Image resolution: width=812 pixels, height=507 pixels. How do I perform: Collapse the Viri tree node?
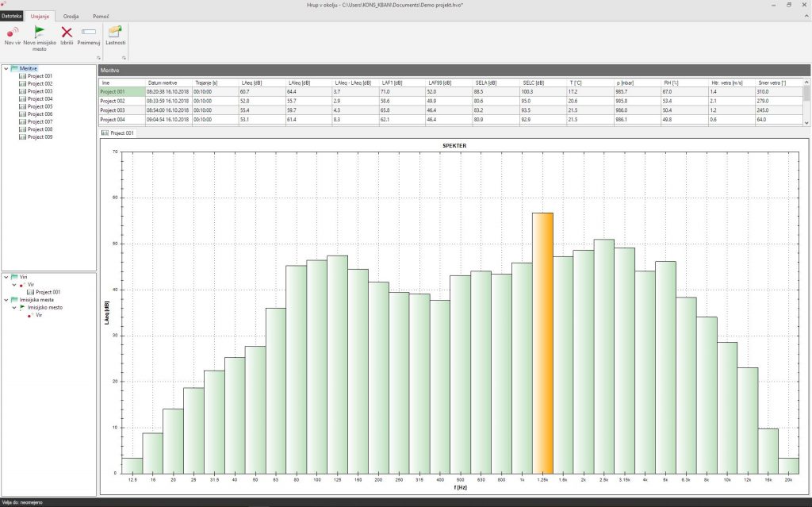pyautogui.click(x=6, y=277)
